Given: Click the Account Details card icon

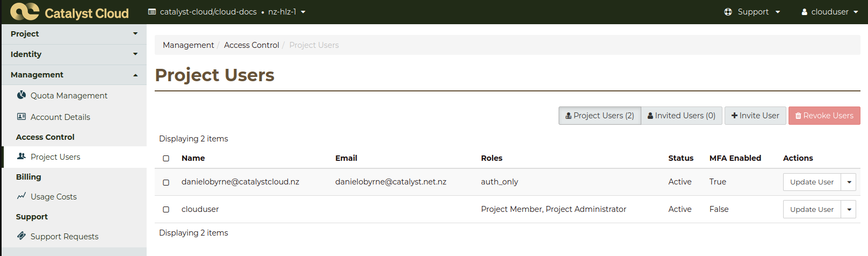Looking at the screenshot, I should [21, 117].
